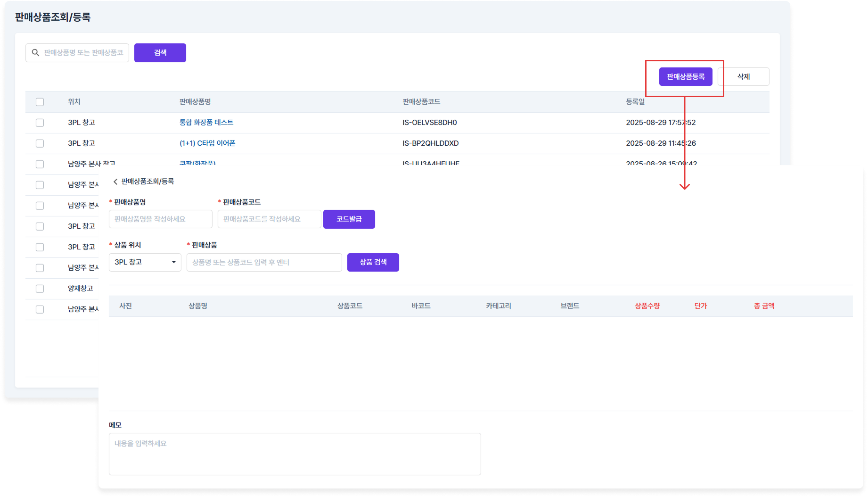Open the 통합 화장품 테스트 product link
Image resolution: width=868 pixels, height=497 pixels.
(x=206, y=123)
